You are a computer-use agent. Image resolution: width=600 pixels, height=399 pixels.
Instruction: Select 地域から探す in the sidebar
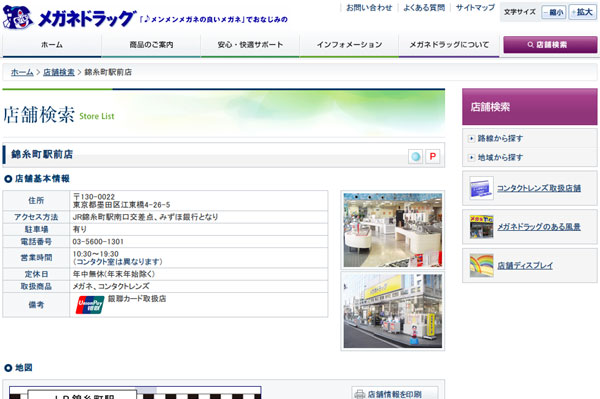500,157
